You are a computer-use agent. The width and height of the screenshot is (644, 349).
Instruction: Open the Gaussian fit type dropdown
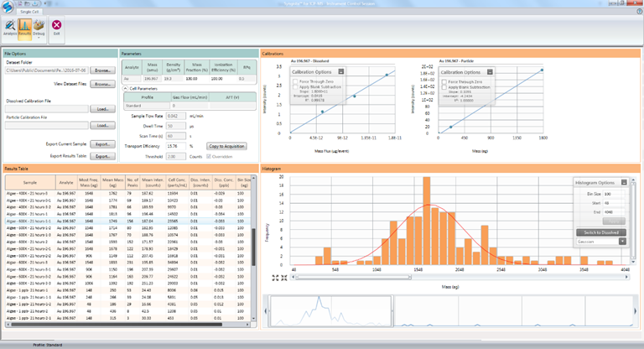[x=623, y=242]
